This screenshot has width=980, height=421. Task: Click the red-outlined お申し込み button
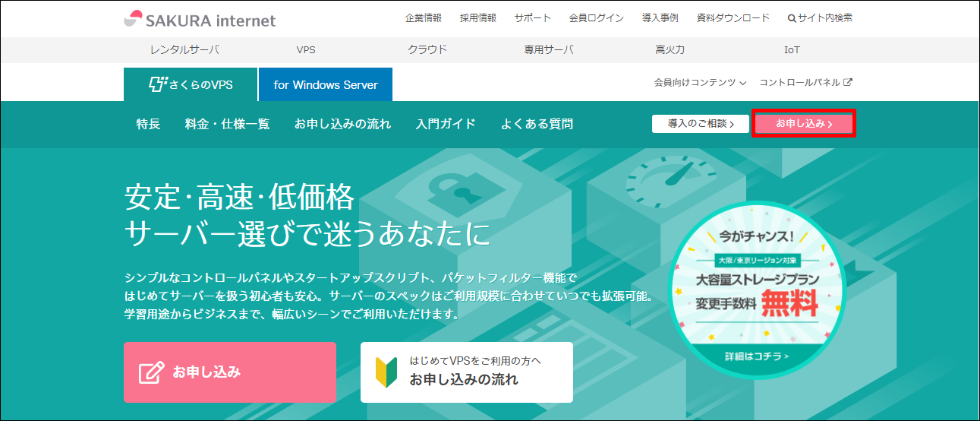coord(804,124)
